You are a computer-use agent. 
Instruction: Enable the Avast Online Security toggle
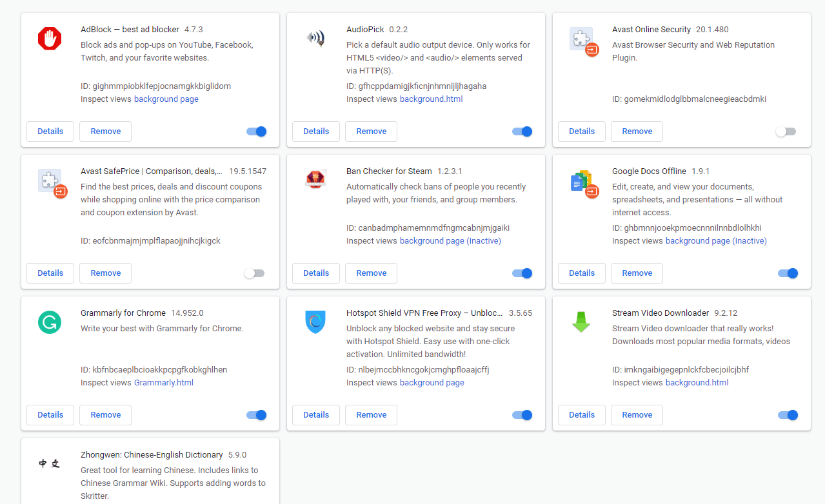click(x=786, y=131)
